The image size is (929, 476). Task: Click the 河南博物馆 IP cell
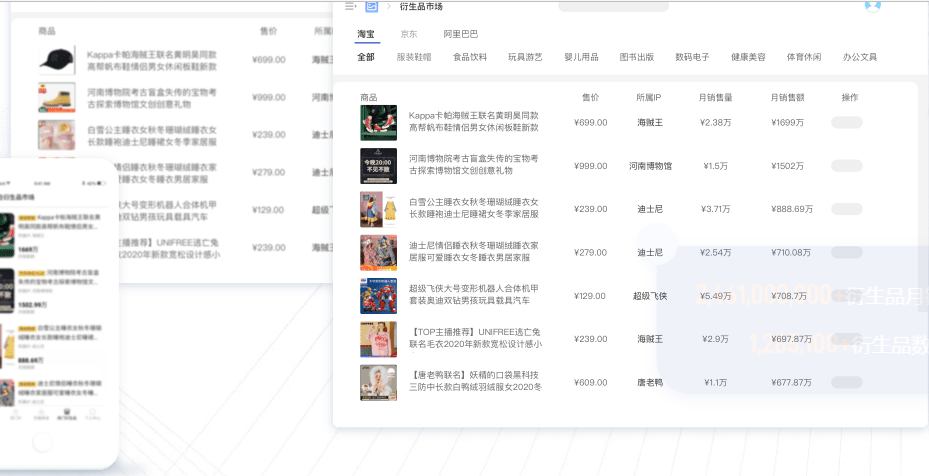pos(650,166)
